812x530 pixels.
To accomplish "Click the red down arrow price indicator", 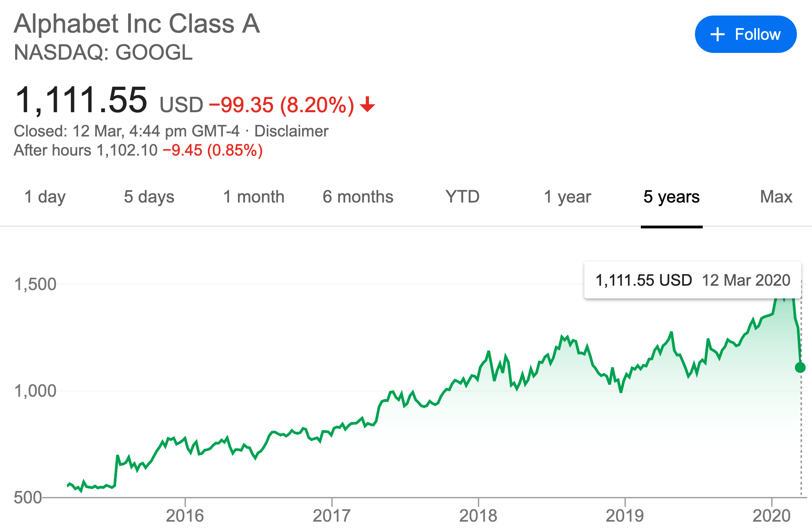I will tap(367, 105).
